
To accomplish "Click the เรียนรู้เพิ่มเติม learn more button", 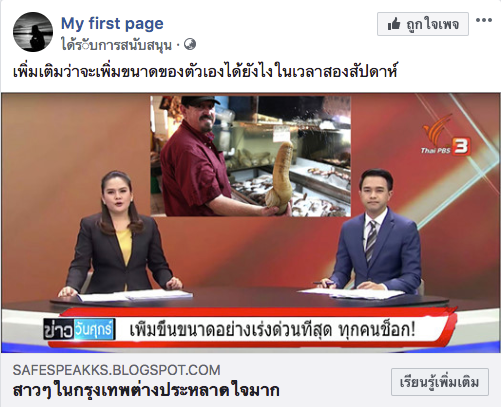I will click(440, 382).
